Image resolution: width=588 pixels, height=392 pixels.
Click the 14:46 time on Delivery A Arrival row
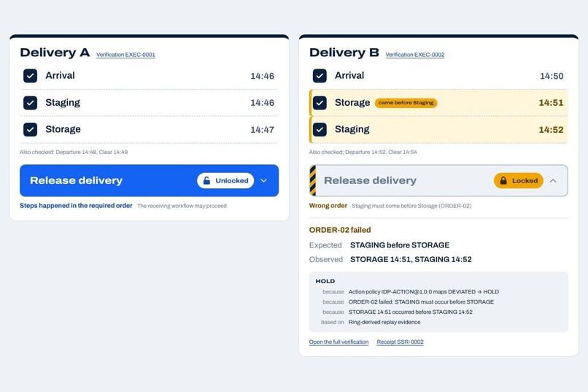click(x=262, y=76)
